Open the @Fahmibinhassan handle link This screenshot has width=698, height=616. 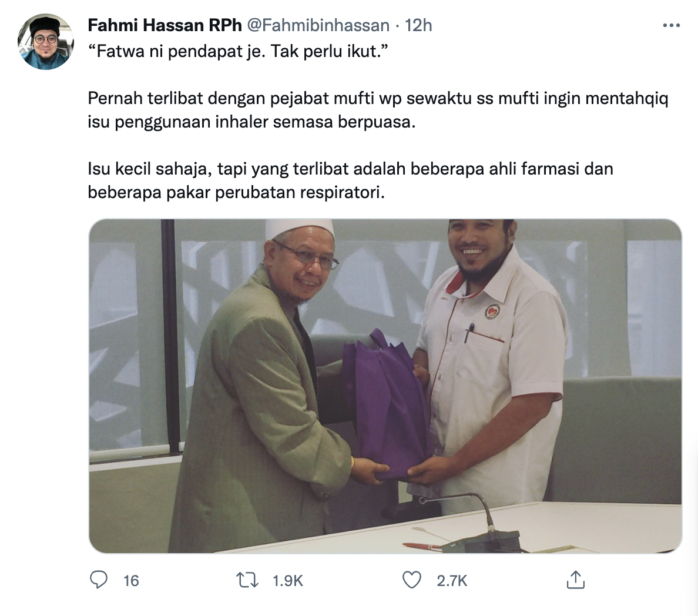click(x=318, y=25)
